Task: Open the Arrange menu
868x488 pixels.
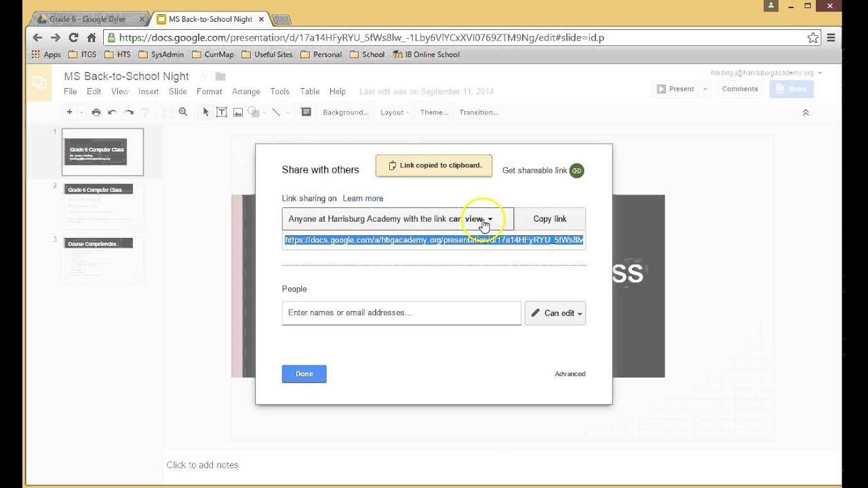Action: [246, 91]
